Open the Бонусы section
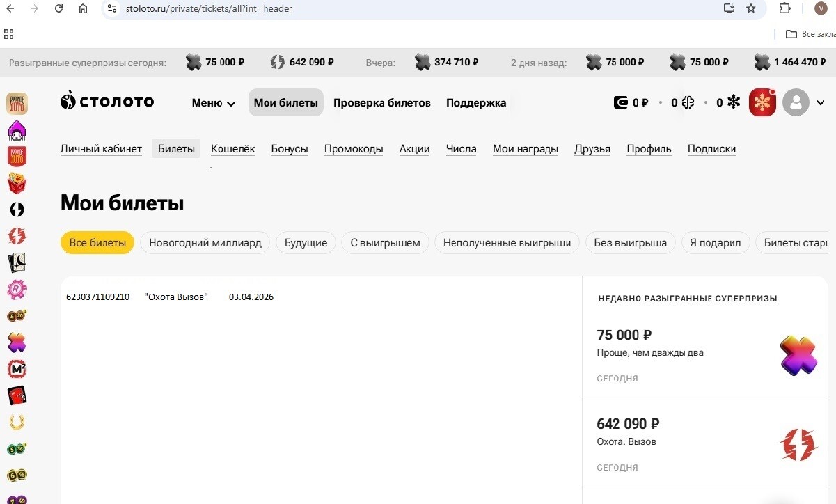The width and height of the screenshot is (836, 504). pyautogui.click(x=290, y=148)
